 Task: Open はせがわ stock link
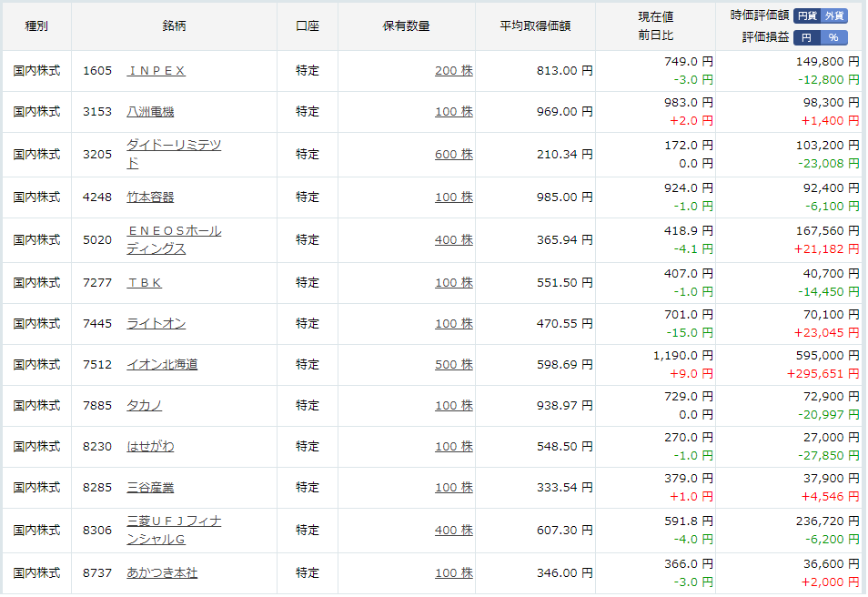pyautogui.click(x=150, y=446)
